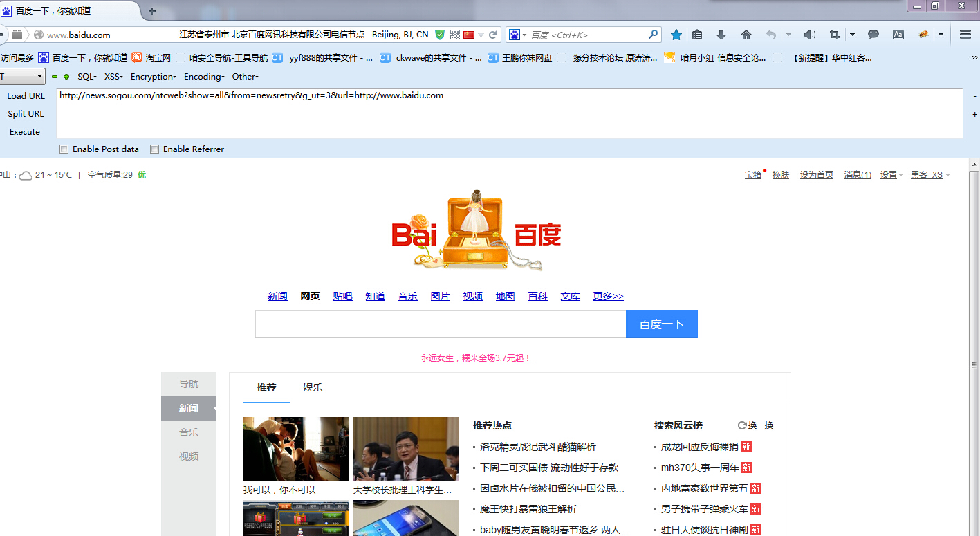Enable Post data checkbox
The width and height of the screenshot is (980, 536).
64,149
